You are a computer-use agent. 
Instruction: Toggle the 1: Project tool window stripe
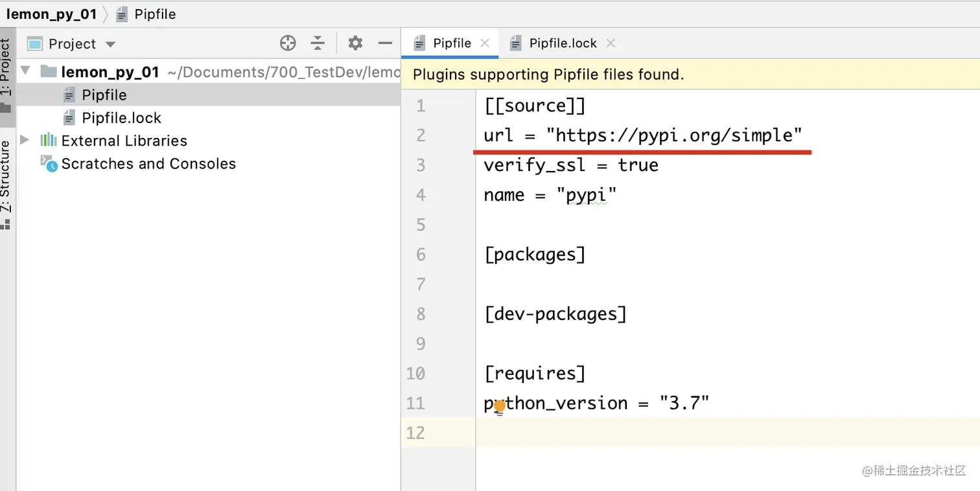tap(6, 71)
